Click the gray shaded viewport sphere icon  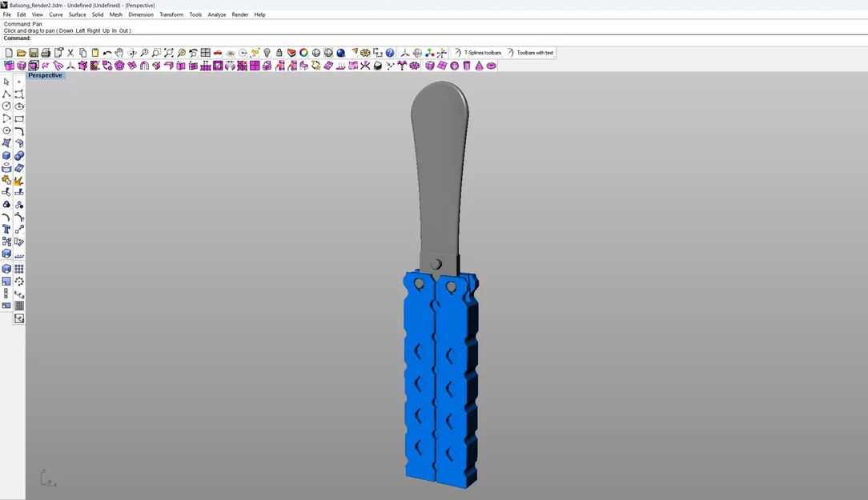316,53
